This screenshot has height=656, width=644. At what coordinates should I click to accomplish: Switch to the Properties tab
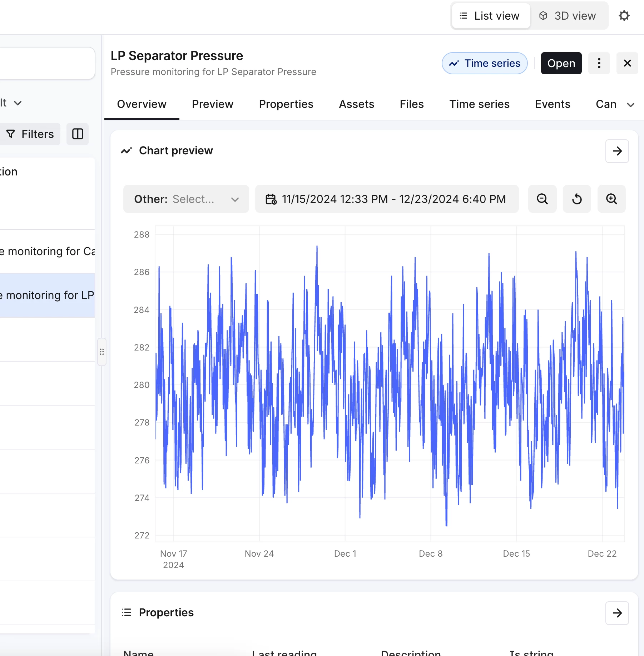(x=286, y=104)
